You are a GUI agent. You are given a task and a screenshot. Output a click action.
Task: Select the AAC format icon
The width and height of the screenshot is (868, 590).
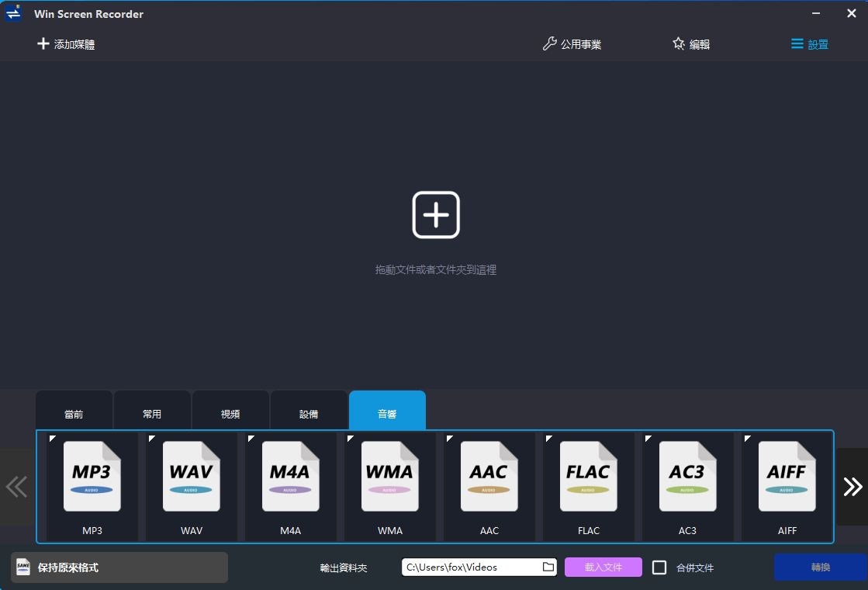pyautogui.click(x=489, y=476)
